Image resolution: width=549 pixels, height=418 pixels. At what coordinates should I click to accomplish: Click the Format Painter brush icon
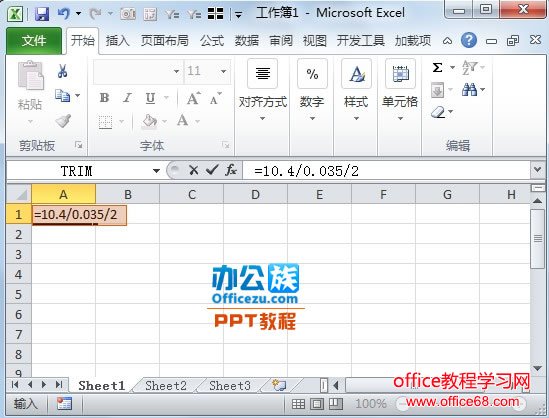63,121
